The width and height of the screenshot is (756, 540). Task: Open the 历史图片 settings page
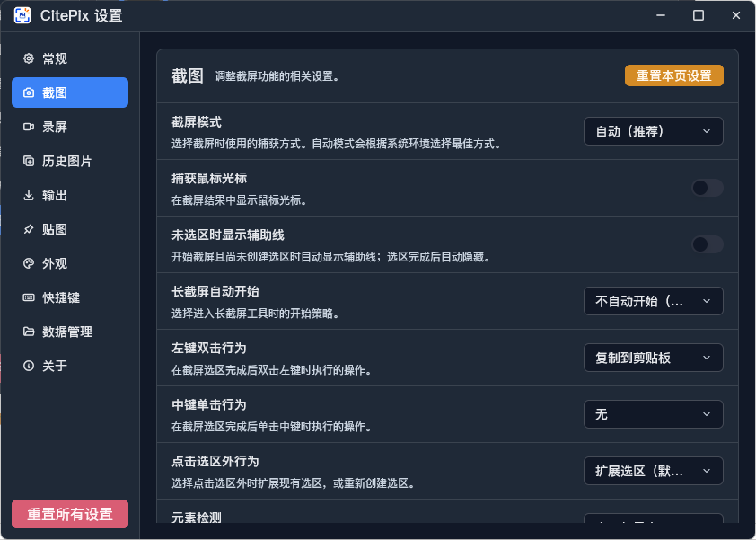(70, 161)
